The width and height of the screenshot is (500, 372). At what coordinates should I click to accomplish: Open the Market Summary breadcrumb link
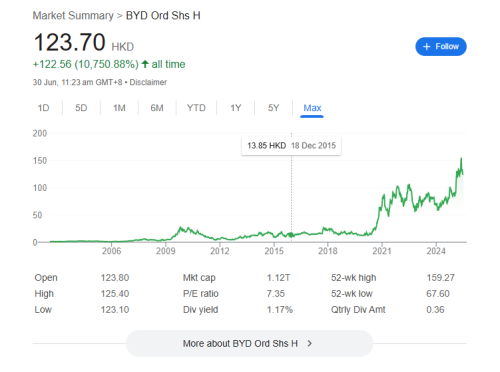[x=73, y=16]
